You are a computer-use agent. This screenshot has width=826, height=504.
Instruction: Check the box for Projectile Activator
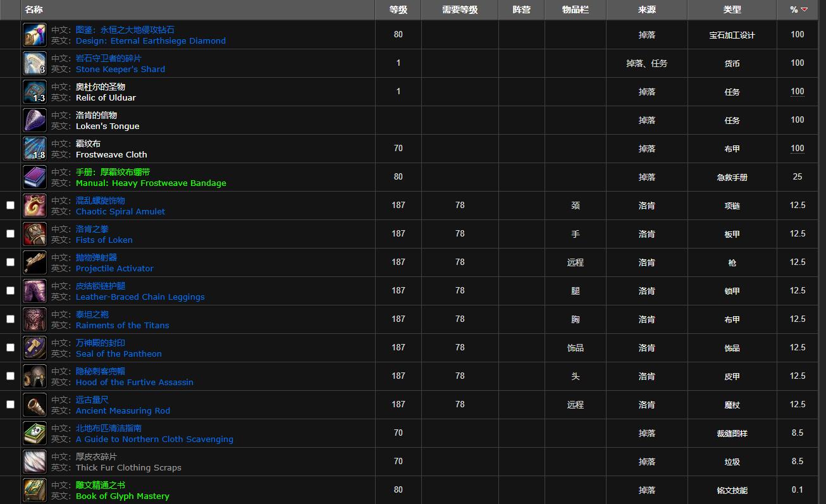pyautogui.click(x=10, y=262)
